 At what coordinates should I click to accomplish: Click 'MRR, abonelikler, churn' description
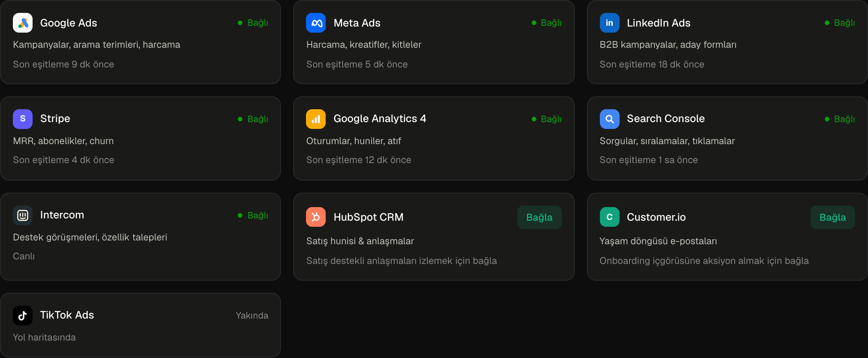(x=63, y=141)
